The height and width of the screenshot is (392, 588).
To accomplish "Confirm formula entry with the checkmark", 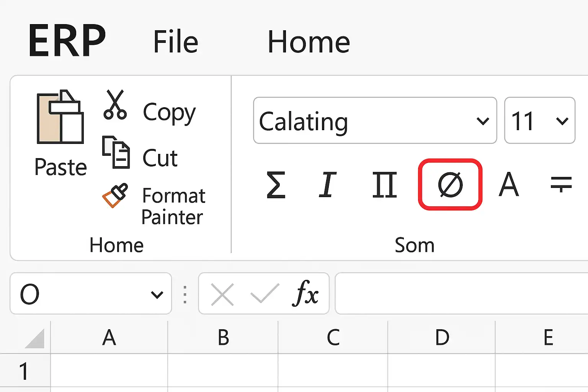I will [265, 294].
